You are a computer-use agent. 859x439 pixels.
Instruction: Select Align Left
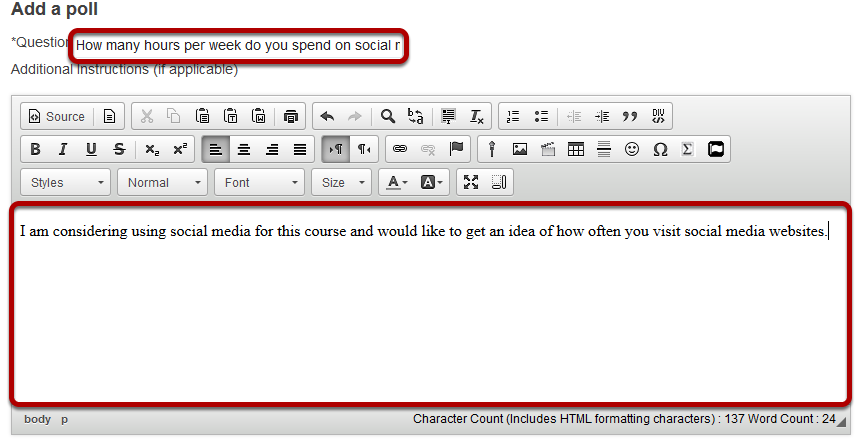[x=216, y=149]
